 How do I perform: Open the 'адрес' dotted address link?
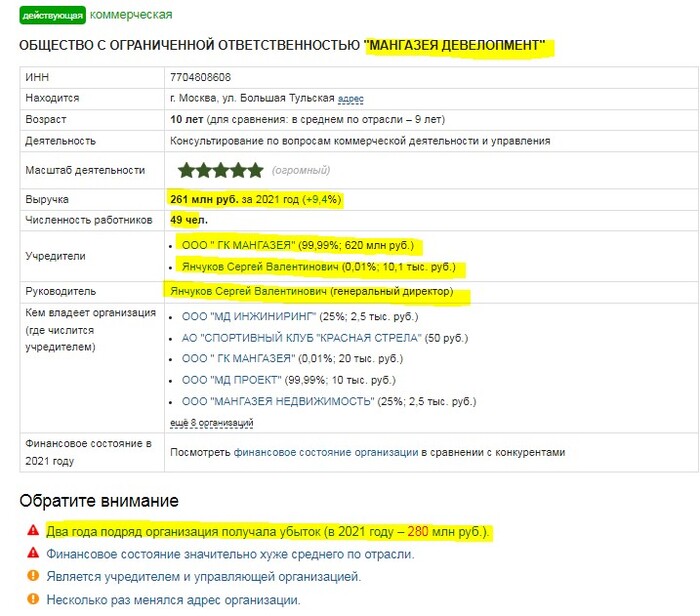(351, 98)
